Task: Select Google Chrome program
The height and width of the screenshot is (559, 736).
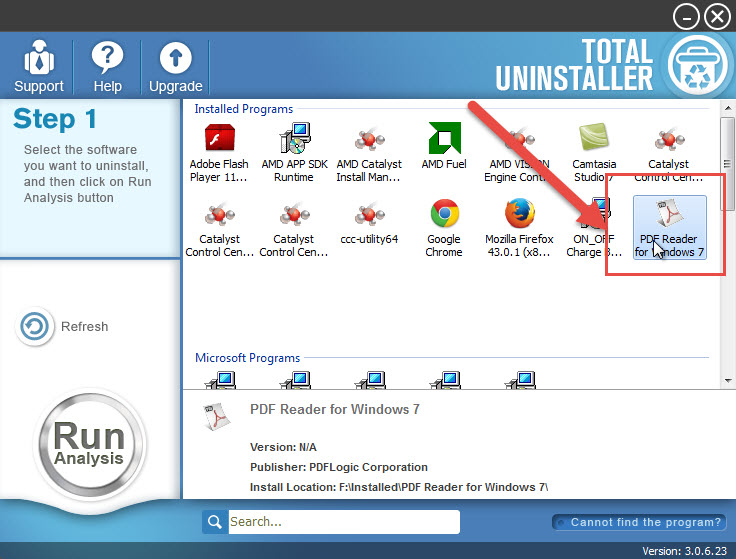Action: click(x=444, y=228)
